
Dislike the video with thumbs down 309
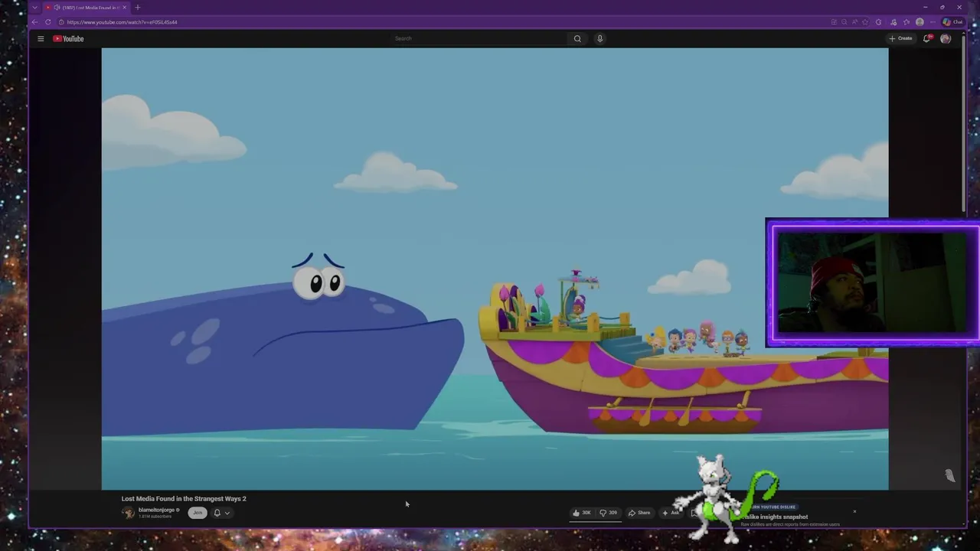[609, 513]
